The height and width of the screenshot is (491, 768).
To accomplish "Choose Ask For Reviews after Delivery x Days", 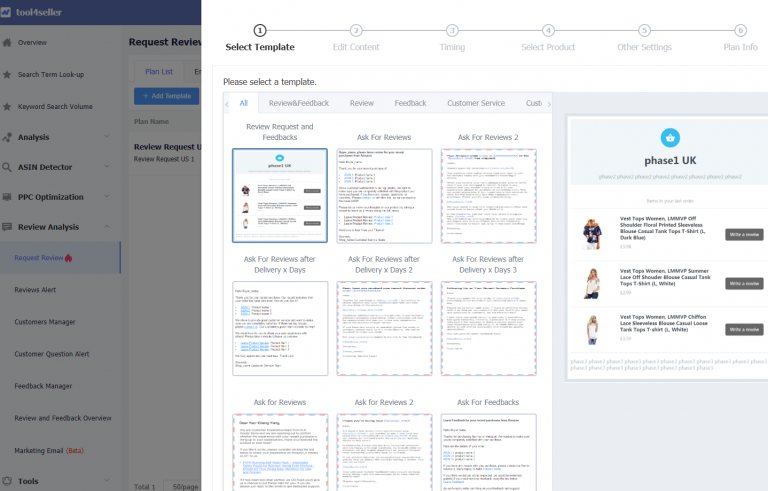I will tap(280, 328).
